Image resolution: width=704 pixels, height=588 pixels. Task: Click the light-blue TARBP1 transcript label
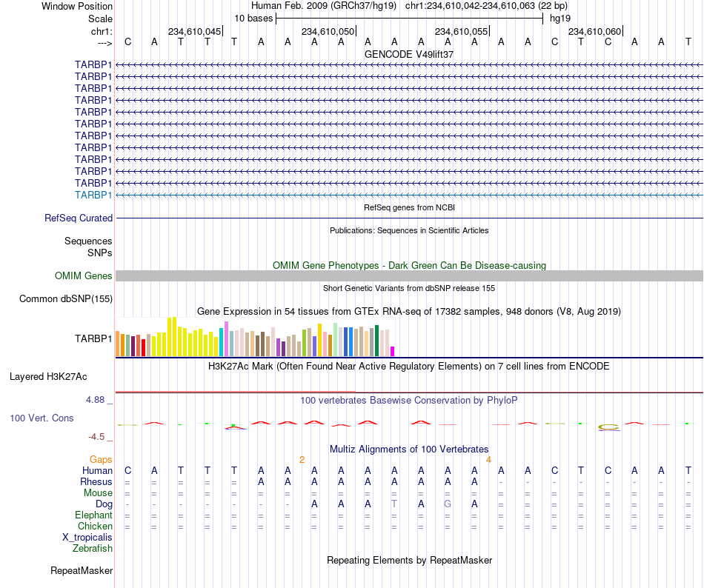93,195
